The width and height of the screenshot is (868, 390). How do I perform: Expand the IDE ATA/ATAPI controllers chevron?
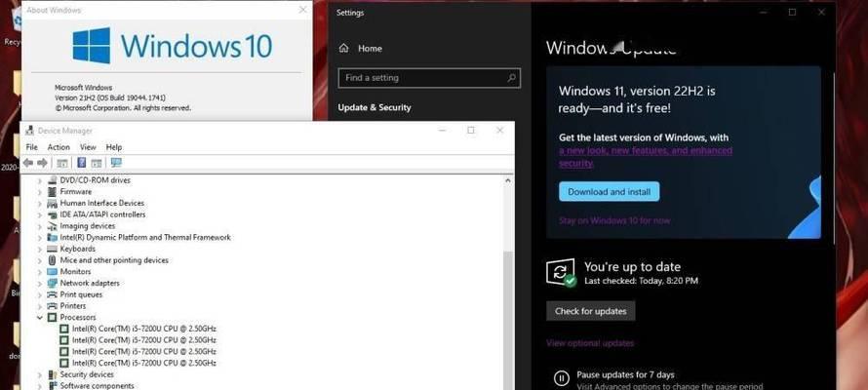pyautogui.click(x=39, y=214)
